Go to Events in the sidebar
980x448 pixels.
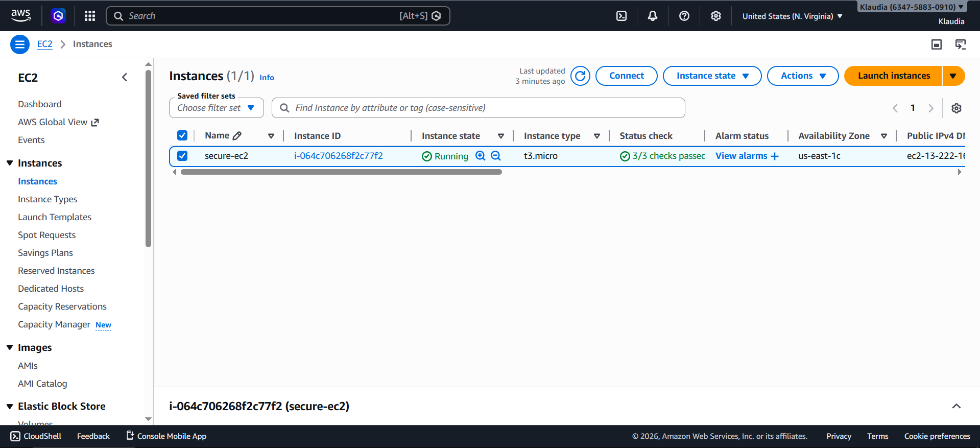click(x=31, y=140)
